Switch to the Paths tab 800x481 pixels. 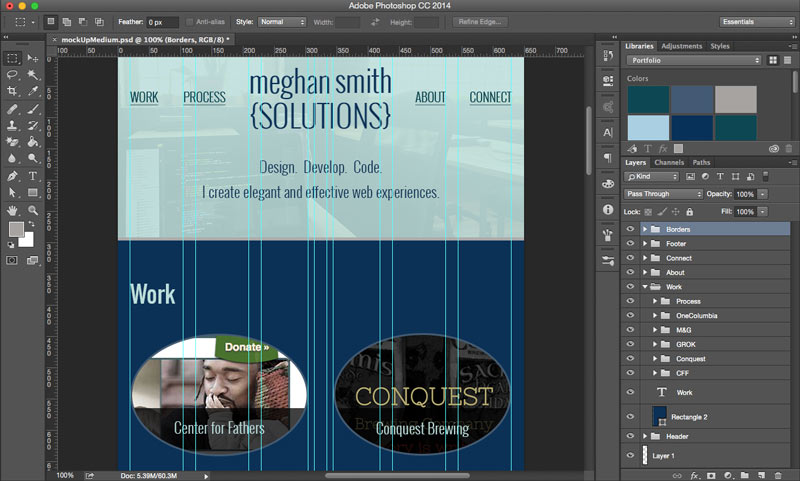(701, 162)
